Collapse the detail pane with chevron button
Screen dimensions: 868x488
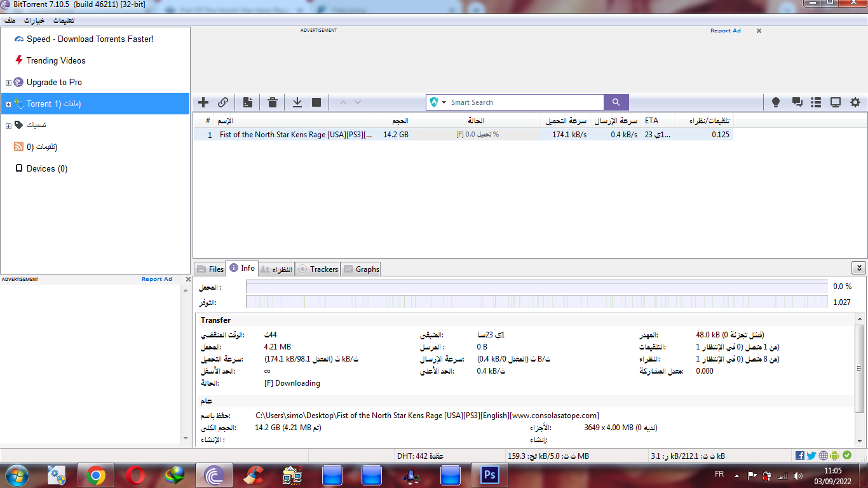858,268
